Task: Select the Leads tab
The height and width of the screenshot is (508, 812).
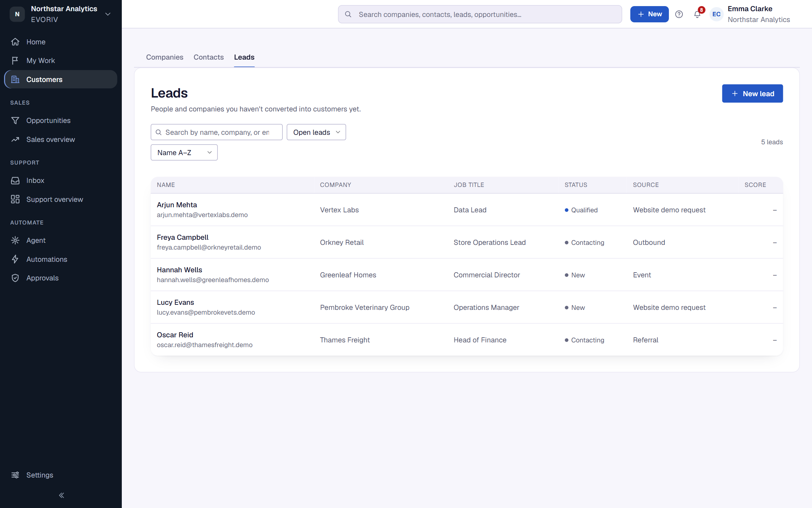Action: [244, 57]
